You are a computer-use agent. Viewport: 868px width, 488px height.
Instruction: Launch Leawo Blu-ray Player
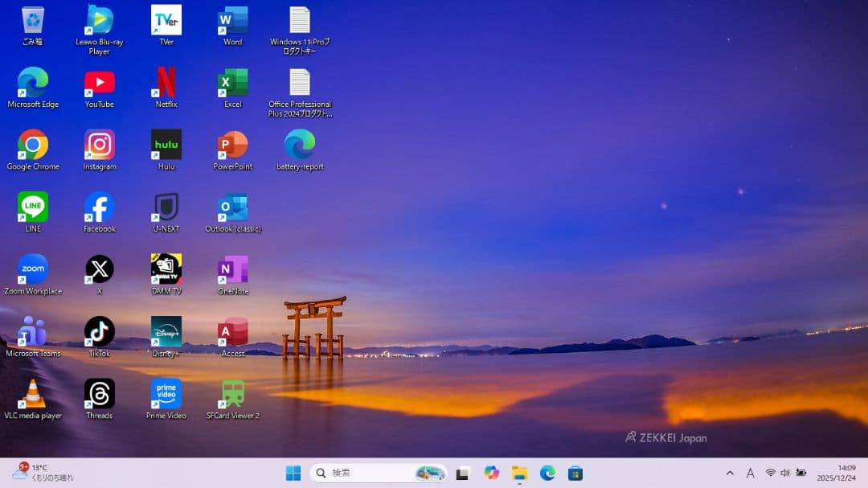point(99,22)
